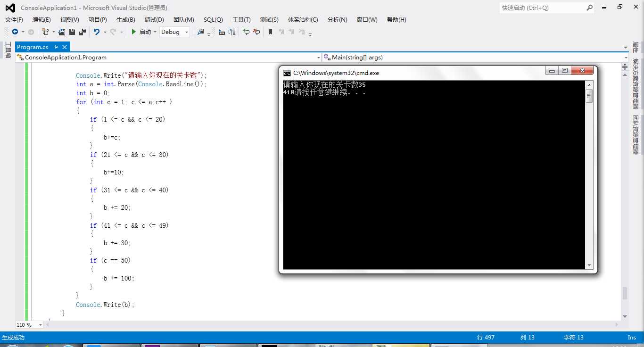Image resolution: width=644 pixels, height=347 pixels.
Task: Start debugging with the green play icon
Action: point(134,32)
